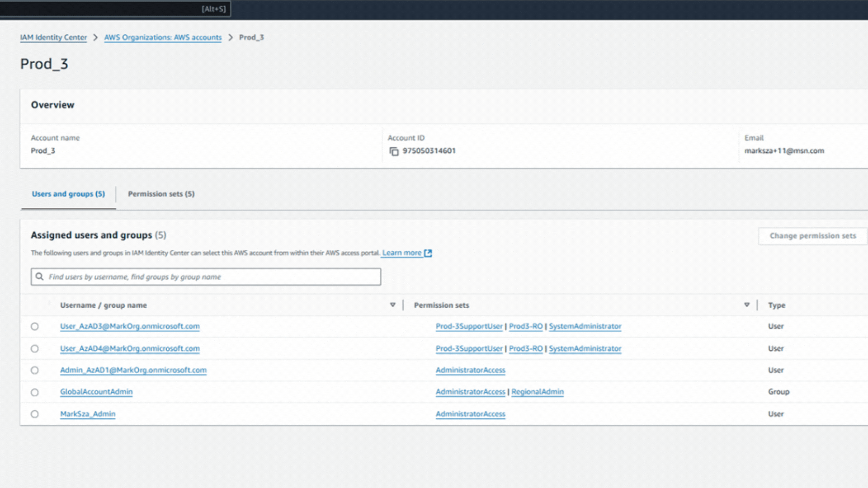Click the external link icon beside Learn more

[x=428, y=253]
